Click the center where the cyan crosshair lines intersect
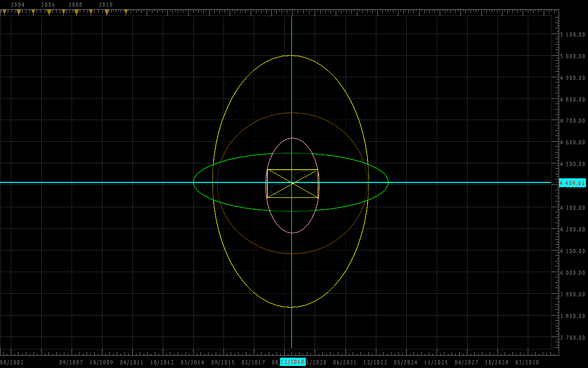This screenshot has width=588, height=368. [292, 182]
